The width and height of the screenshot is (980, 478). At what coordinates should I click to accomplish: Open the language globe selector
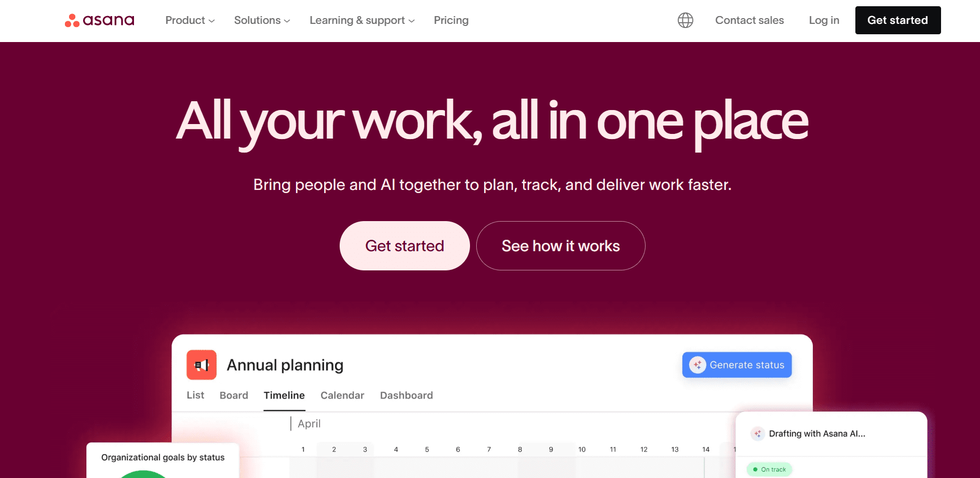pyautogui.click(x=685, y=20)
